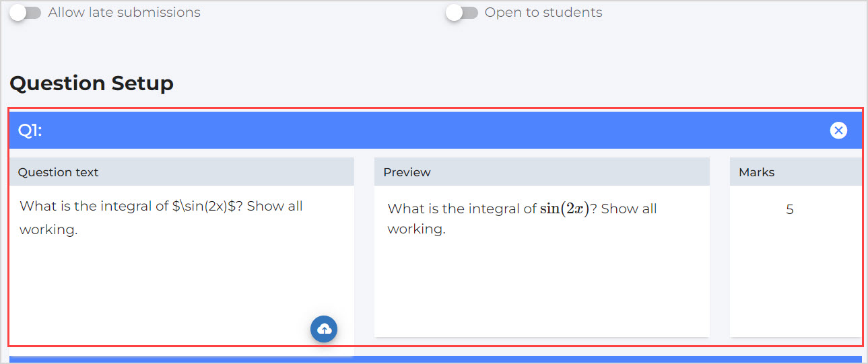The image size is (868, 364).
Task: Click the empty middle of the Q1 header bar
Action: coord(431,131)
